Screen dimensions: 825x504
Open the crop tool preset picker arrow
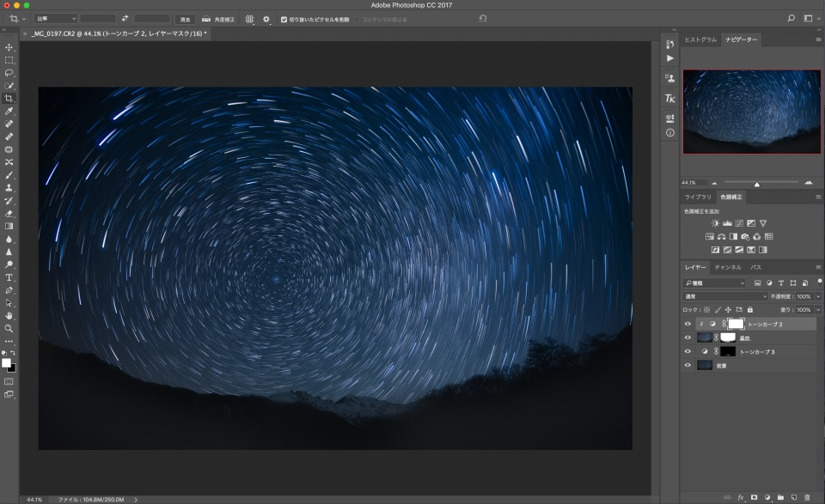24,19
